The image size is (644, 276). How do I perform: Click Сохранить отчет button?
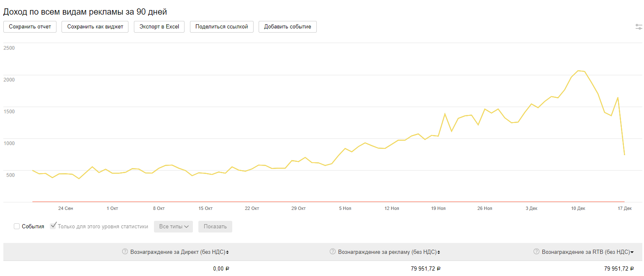(30, 27)
